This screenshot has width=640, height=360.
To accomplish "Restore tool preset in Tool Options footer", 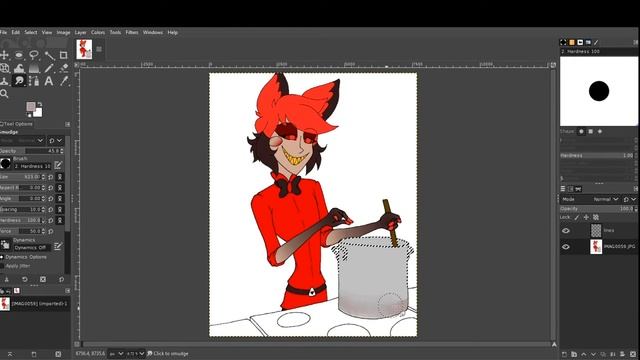I will (x=25, y=280).
